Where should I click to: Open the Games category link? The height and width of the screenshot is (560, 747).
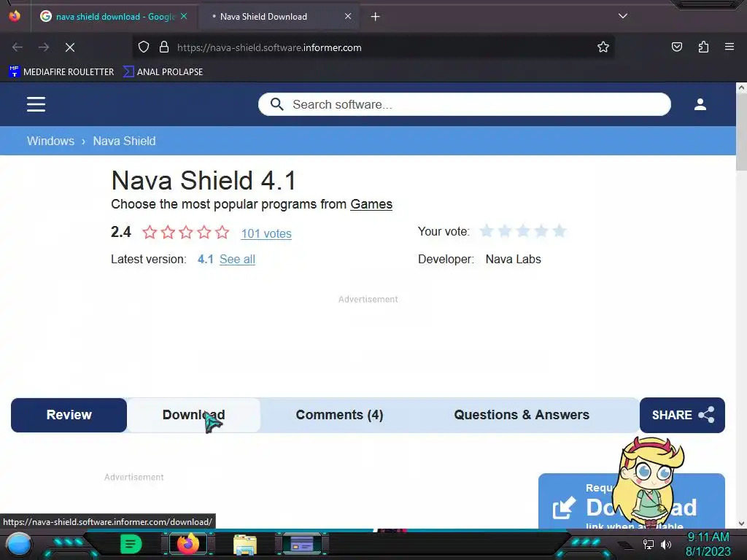[x=371, y=204]
